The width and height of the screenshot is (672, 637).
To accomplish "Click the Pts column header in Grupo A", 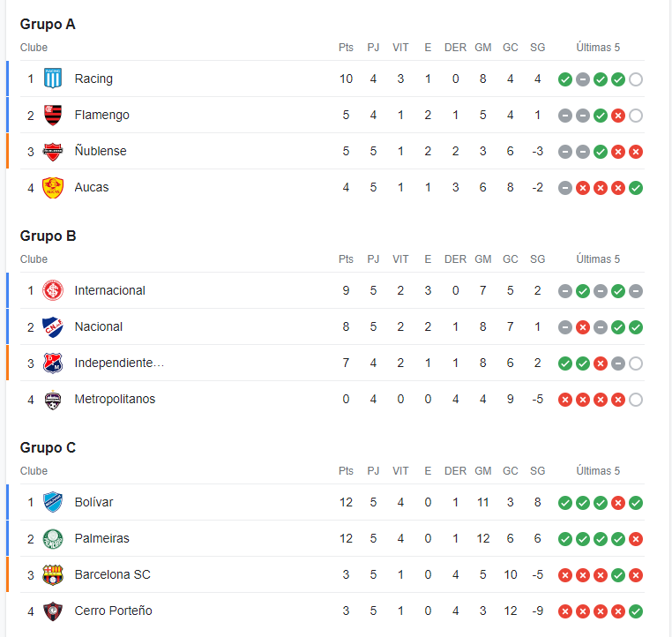I will point(346,47).
